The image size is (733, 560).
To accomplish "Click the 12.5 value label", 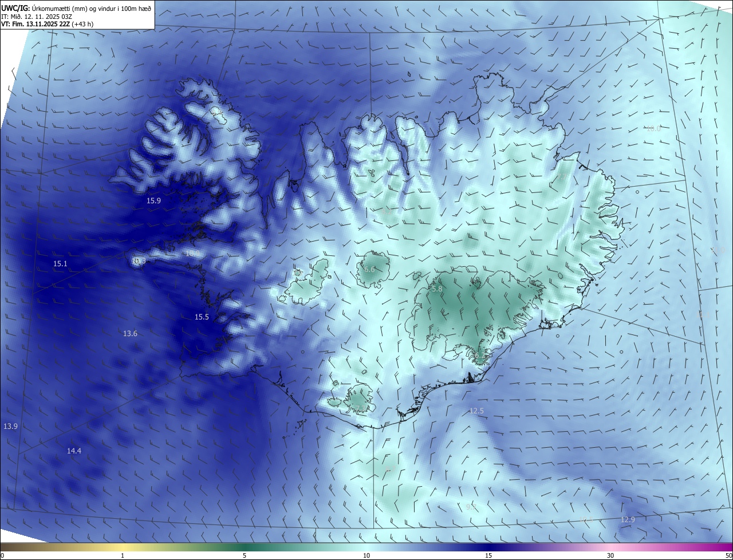I will 476,411.
